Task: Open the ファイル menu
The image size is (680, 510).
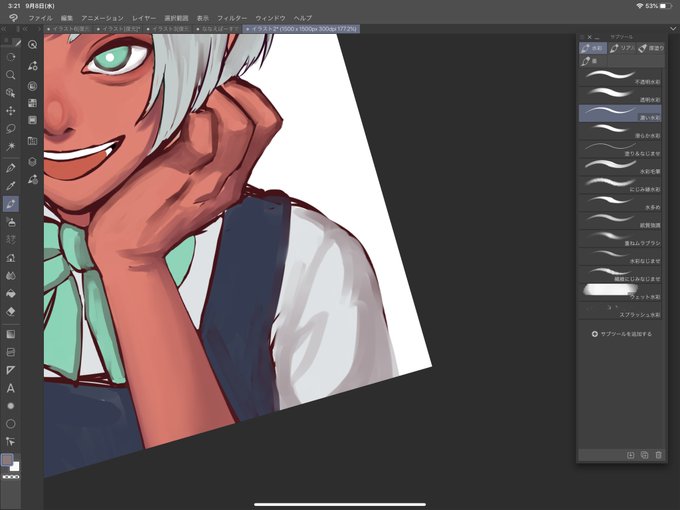Action: pos(40,18)
